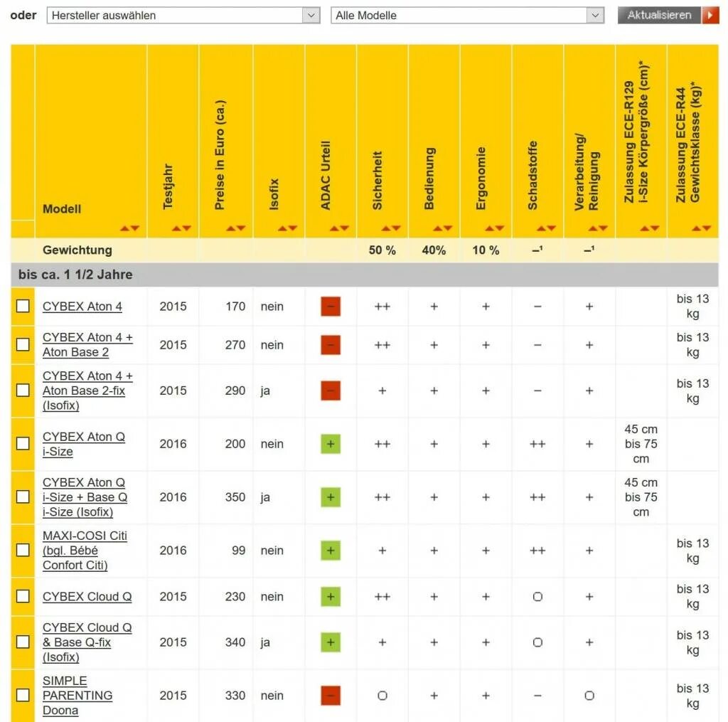The height and width of the screenshot is (722, 728).
Task: Open the CYBEX Cloud Q link
Action: [x=87, y=597]
